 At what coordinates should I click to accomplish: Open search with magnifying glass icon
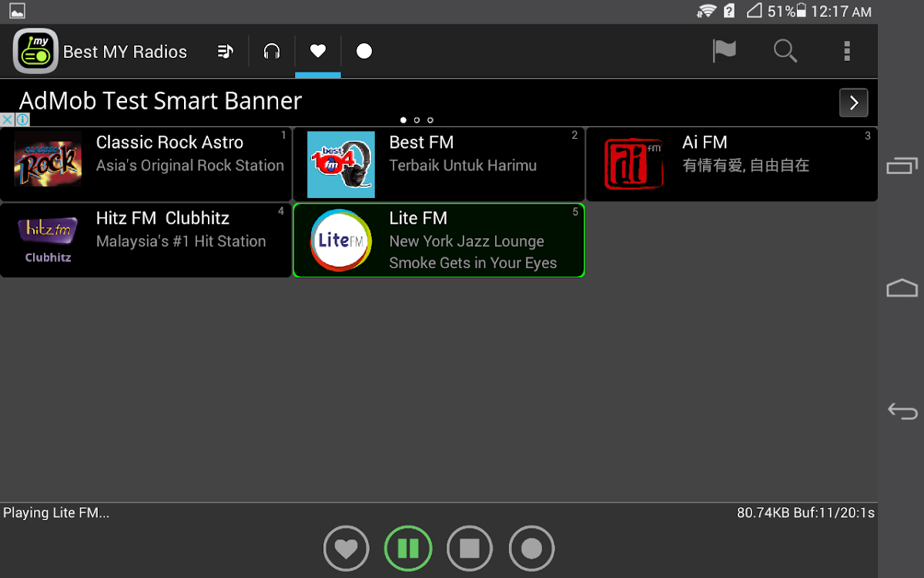pyautogui.click(x=785, y=52)
